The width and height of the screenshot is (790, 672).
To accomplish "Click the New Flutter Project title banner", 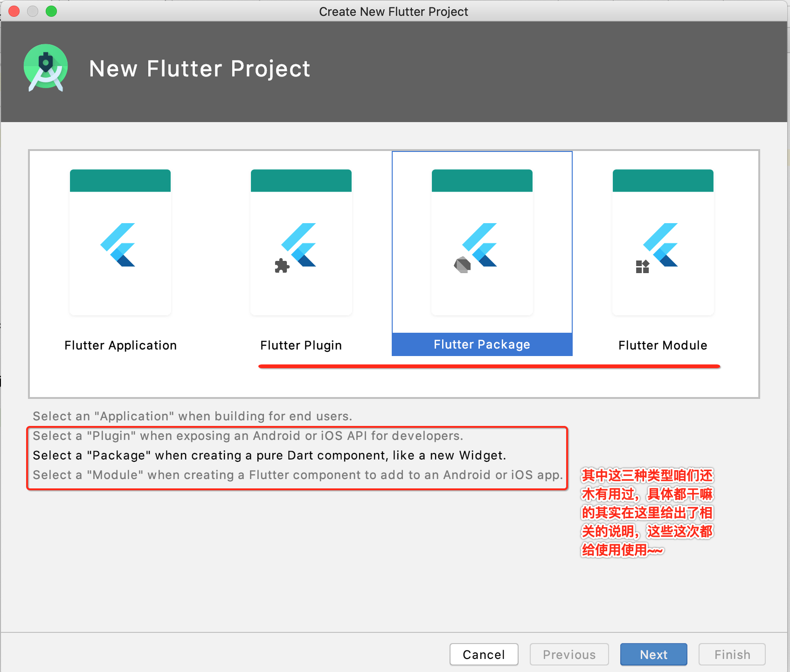I will click(x=200, y=69).
